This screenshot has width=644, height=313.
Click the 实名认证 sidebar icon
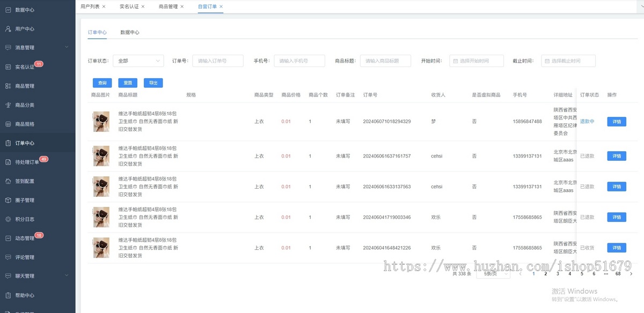point(8,67)
